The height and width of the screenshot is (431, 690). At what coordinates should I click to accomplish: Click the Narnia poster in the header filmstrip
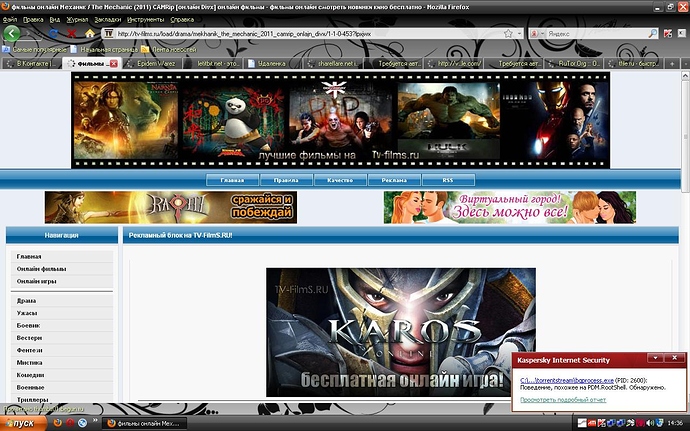tap(126, 120)
